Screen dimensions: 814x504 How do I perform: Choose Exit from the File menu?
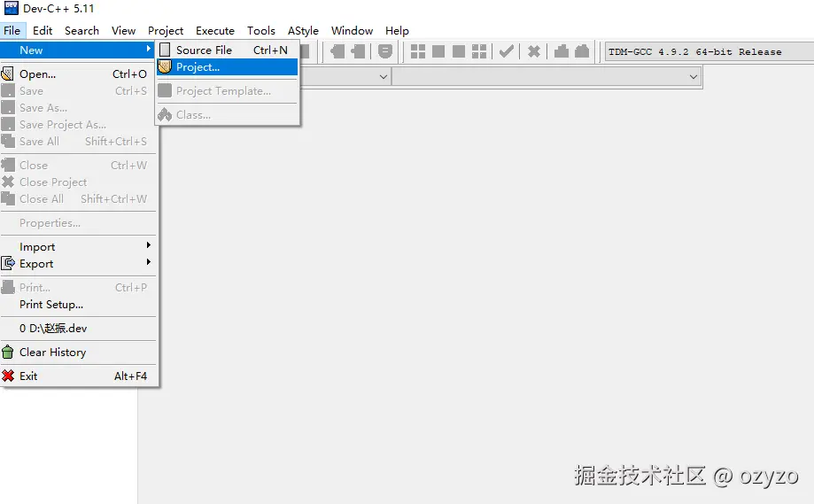coord(78,376)
